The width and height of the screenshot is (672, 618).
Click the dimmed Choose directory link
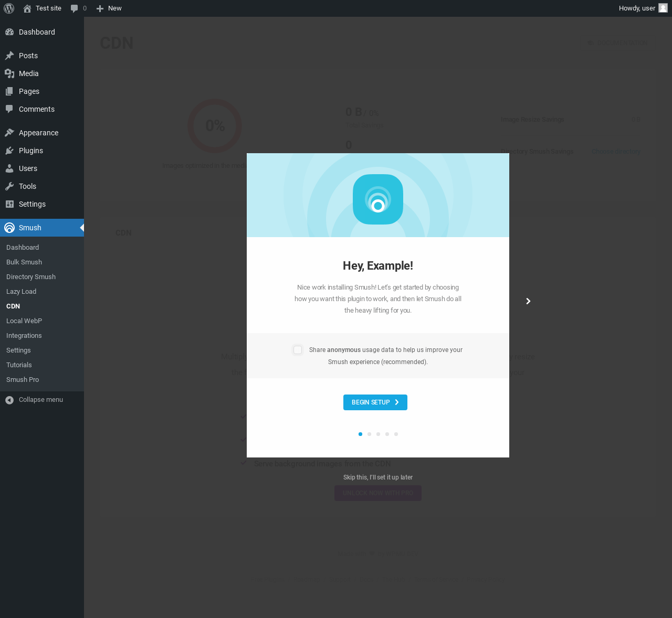[616, 152]
